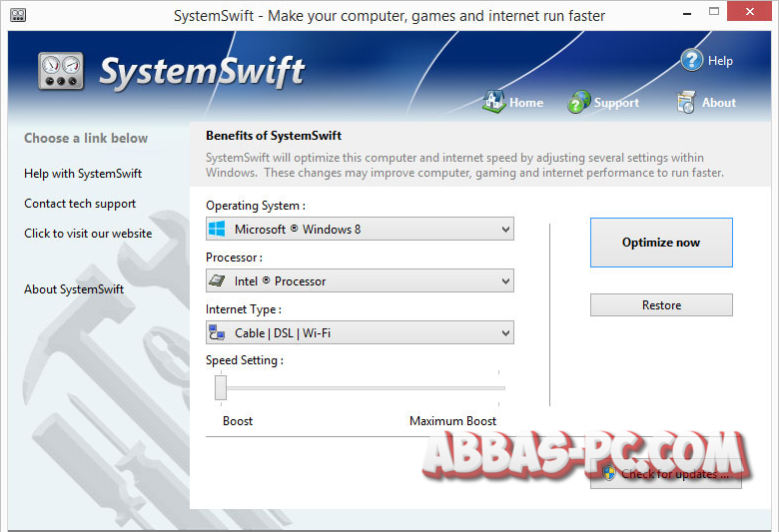Click the About document icon

[x=686, y=102]
